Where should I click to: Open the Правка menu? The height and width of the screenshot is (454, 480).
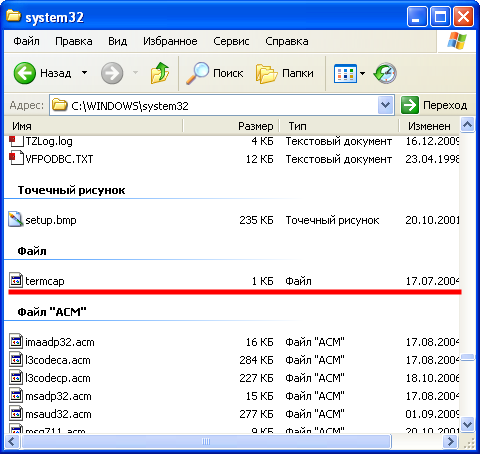(74, 41)
